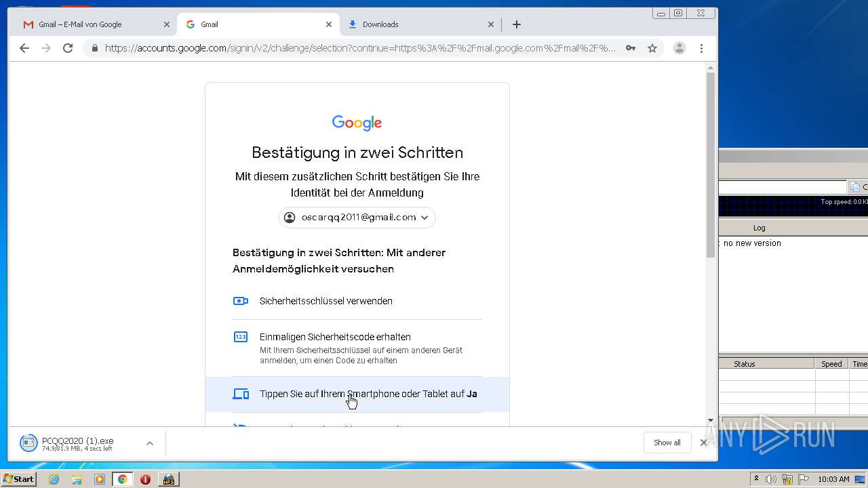
Task: Select the Log header in the background window
Action: (759, 228)
